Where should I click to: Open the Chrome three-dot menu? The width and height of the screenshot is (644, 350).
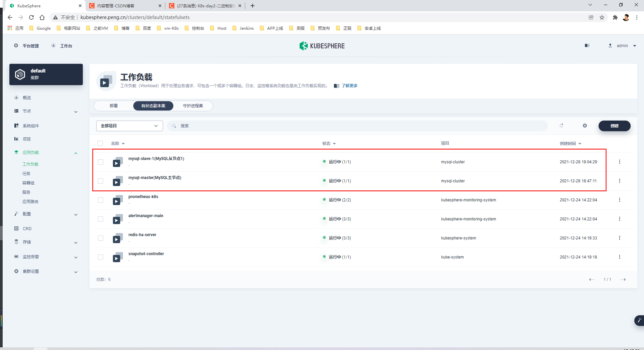tap(637, 17)
